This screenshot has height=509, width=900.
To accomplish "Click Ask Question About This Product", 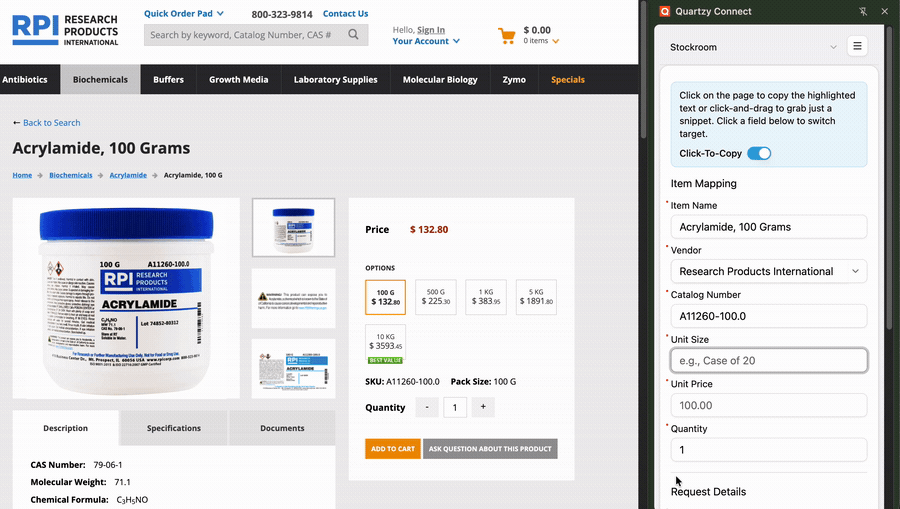I will [490, 449].
